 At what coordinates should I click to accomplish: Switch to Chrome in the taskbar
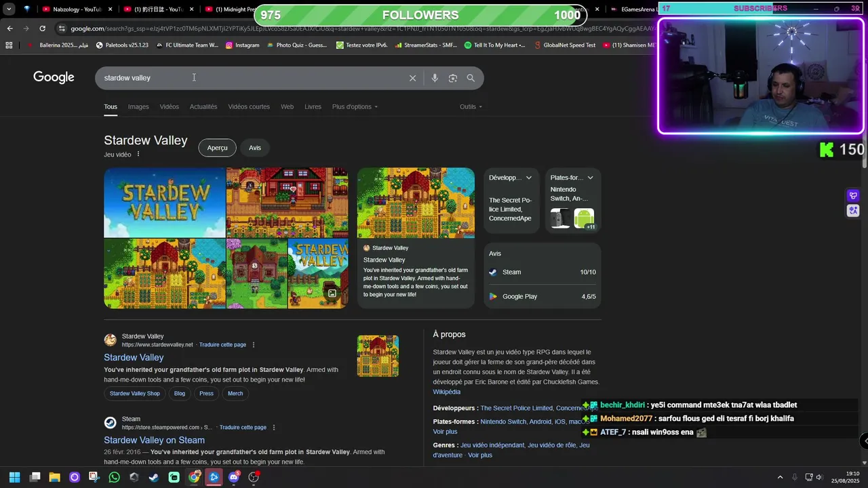pos(194,477)
